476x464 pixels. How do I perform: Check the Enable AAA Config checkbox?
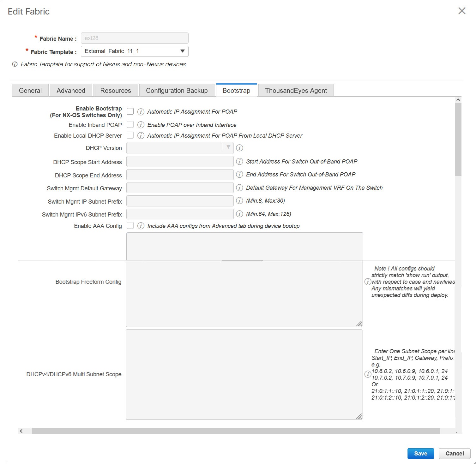click(x=130, y=225)
